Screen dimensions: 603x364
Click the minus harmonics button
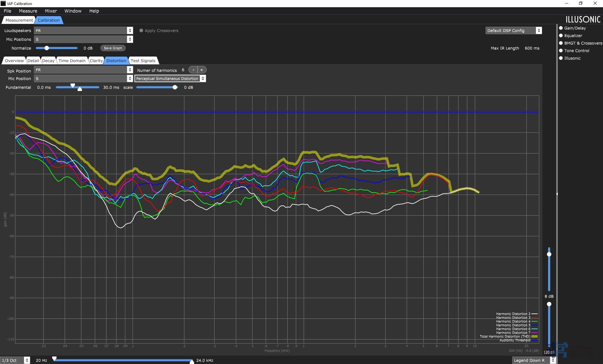[x=193, y=70]
